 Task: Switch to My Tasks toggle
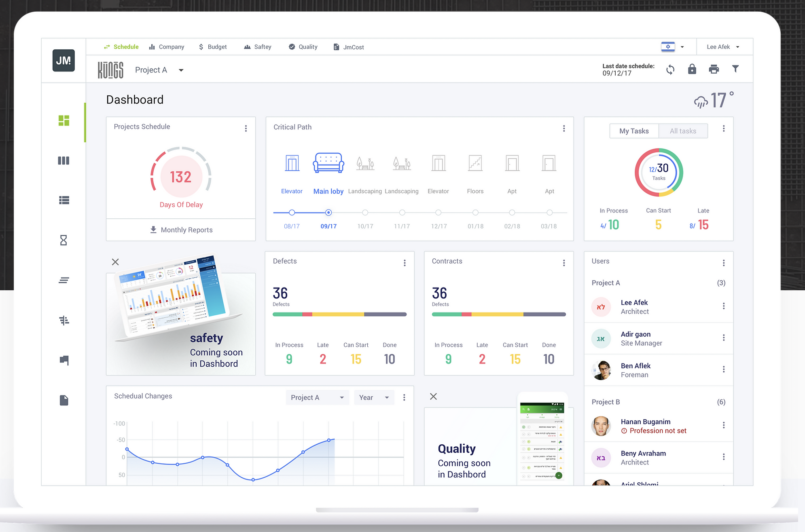[x=634, y=131]
